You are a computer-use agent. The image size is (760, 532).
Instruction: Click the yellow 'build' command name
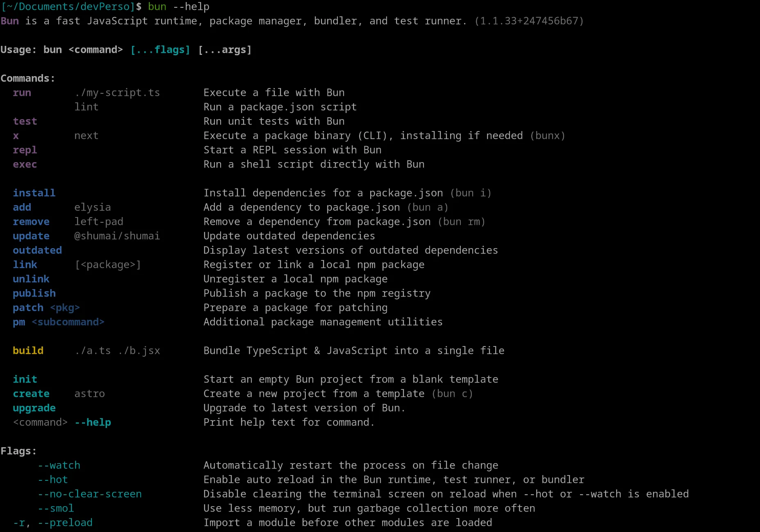[28, 351]
